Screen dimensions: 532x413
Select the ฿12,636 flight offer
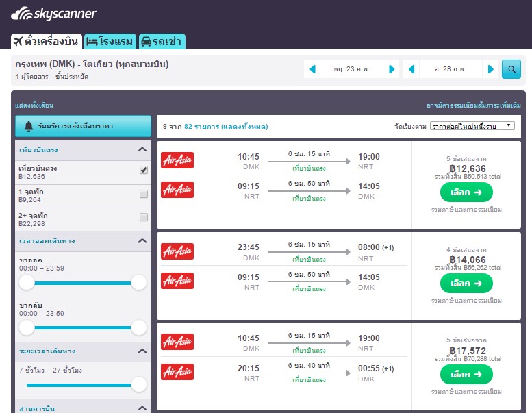point(466,192)
